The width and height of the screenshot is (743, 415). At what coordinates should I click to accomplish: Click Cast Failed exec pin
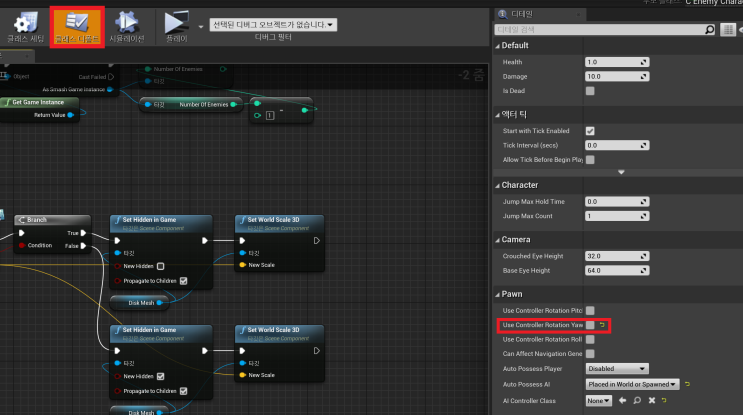(x=111, y=77)
